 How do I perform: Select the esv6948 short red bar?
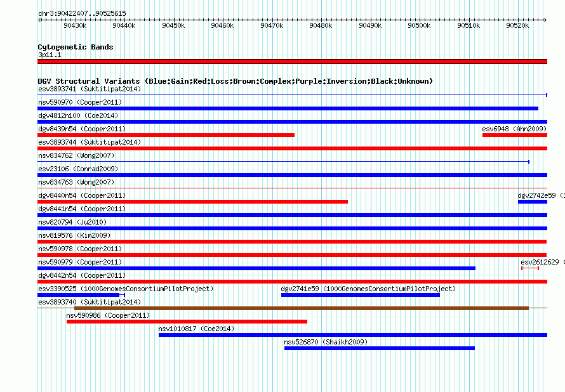(515, 135)
